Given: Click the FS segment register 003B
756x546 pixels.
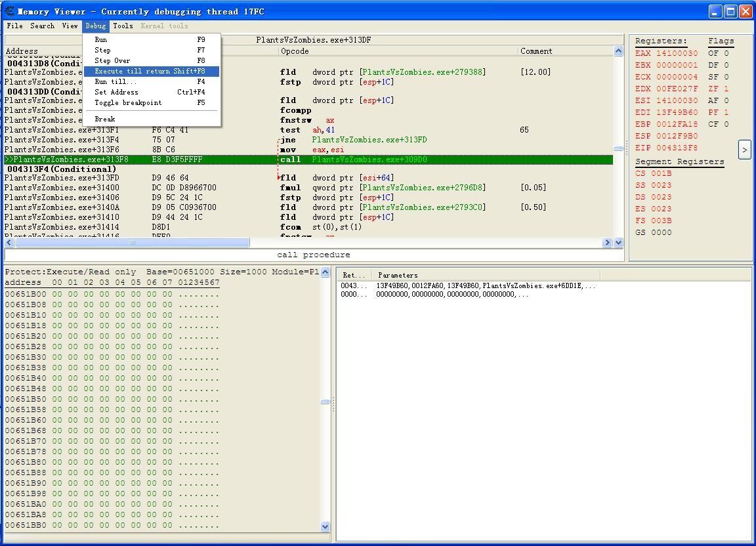Looking at the screenshot, I should point(654,221).
